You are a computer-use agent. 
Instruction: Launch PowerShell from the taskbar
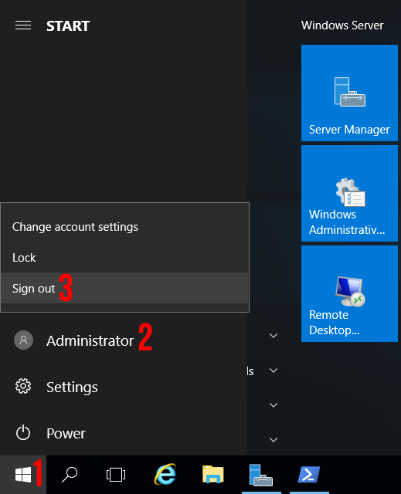pos(309,474)
